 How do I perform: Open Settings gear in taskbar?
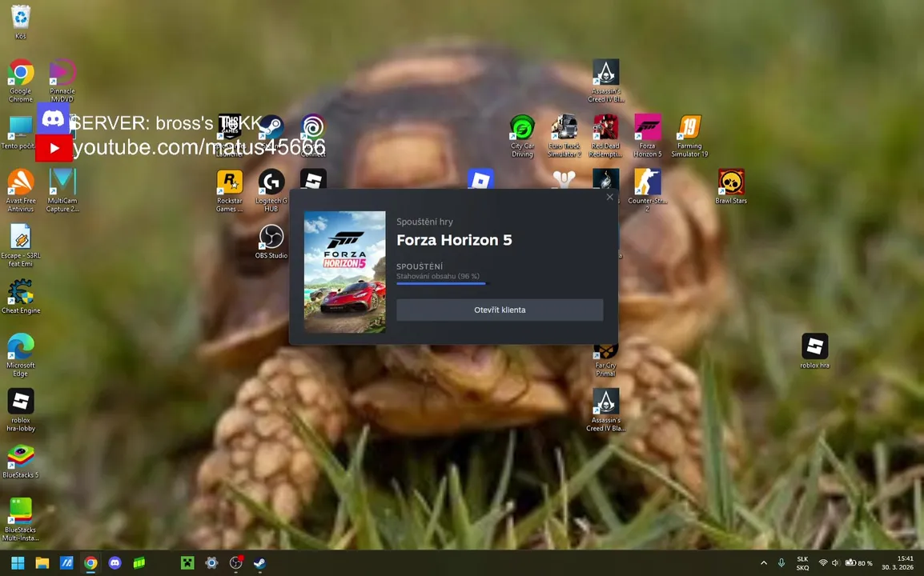[211, 563]
